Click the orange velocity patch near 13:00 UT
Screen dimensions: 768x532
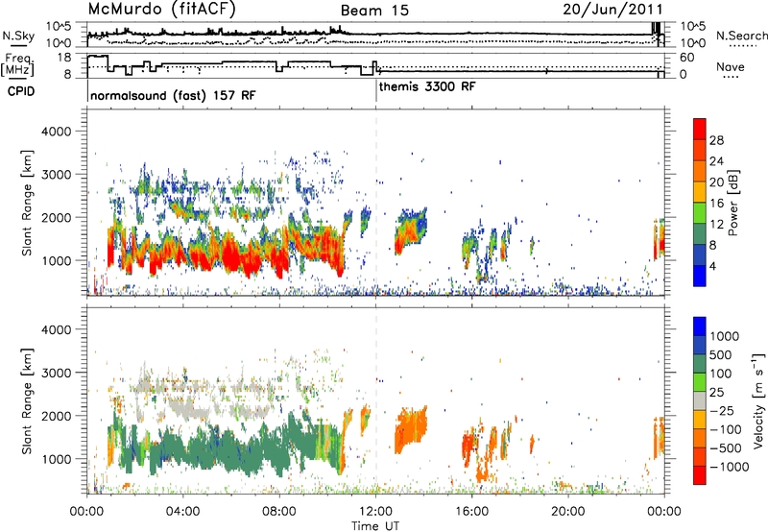coord(411,428)
